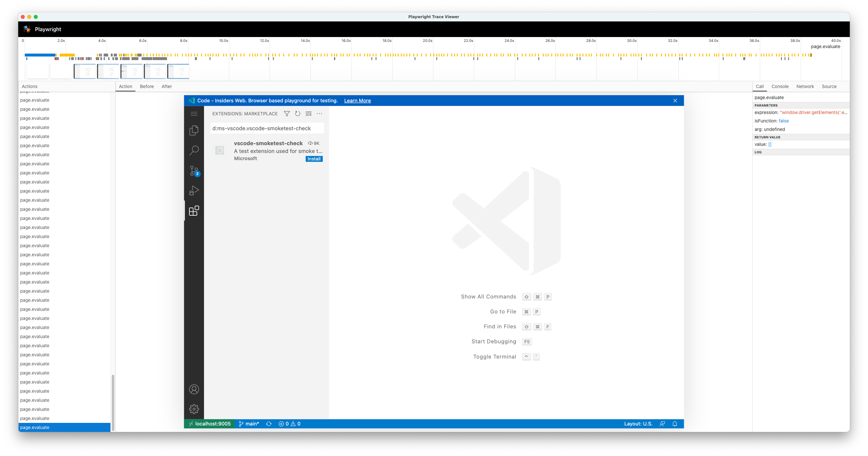
Task: Open the Manage gear icon
Action: click(194, 409)
